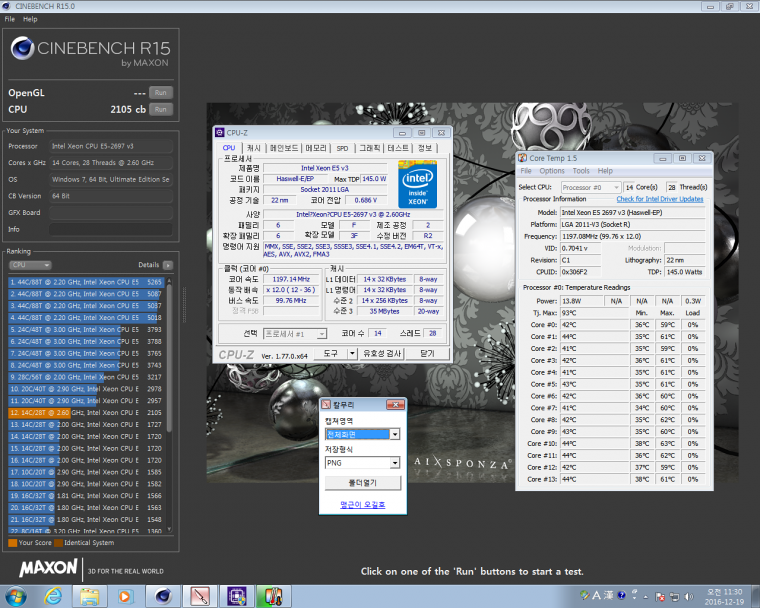760x608 pixels.
Task: Launch Internet Explorer from the taskbar
Action: click(x=53, y=596)
